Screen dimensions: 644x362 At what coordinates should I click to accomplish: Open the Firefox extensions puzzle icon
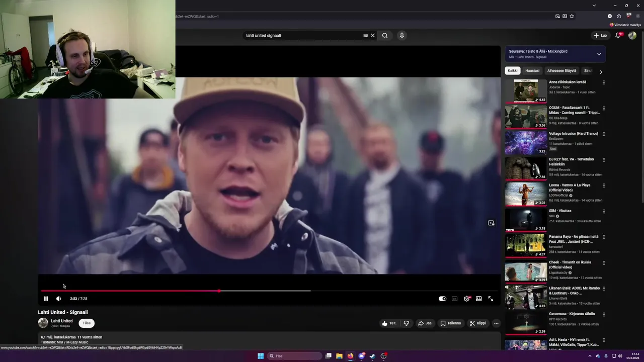click(619, 16)
